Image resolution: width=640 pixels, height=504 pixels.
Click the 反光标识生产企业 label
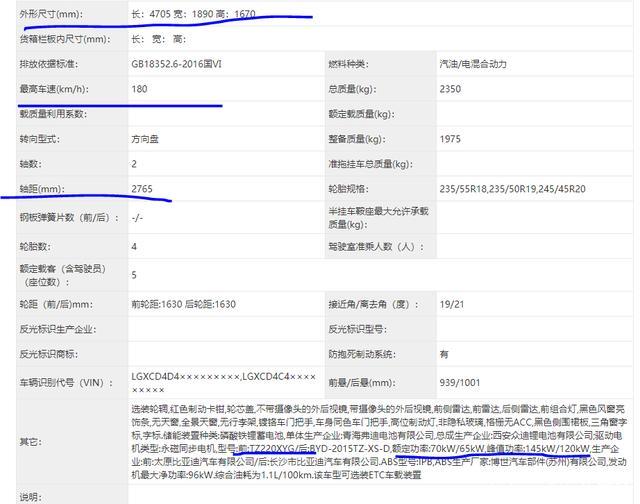58,329
